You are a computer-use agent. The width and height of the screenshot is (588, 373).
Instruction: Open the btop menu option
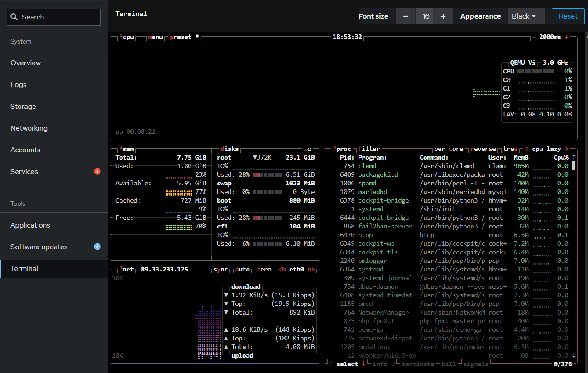155,37
